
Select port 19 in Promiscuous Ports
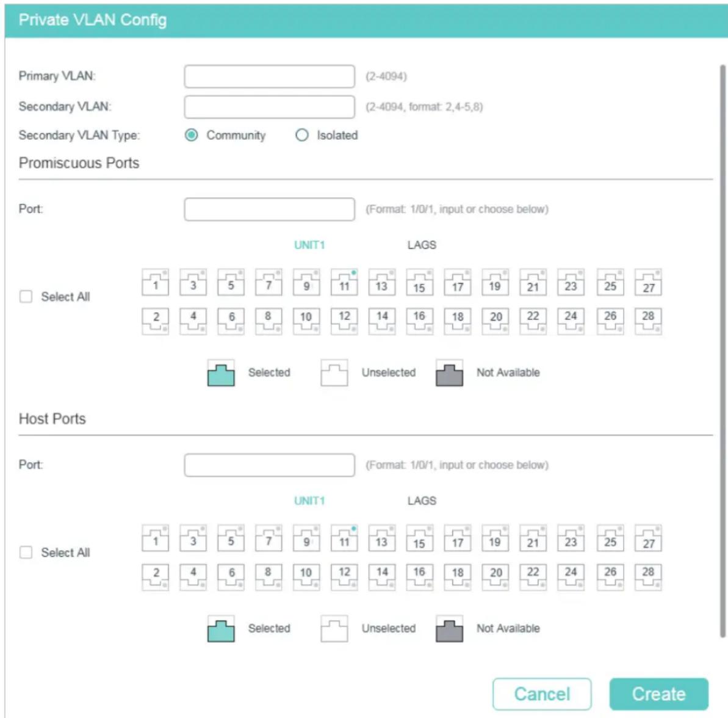tap(496, 282)
